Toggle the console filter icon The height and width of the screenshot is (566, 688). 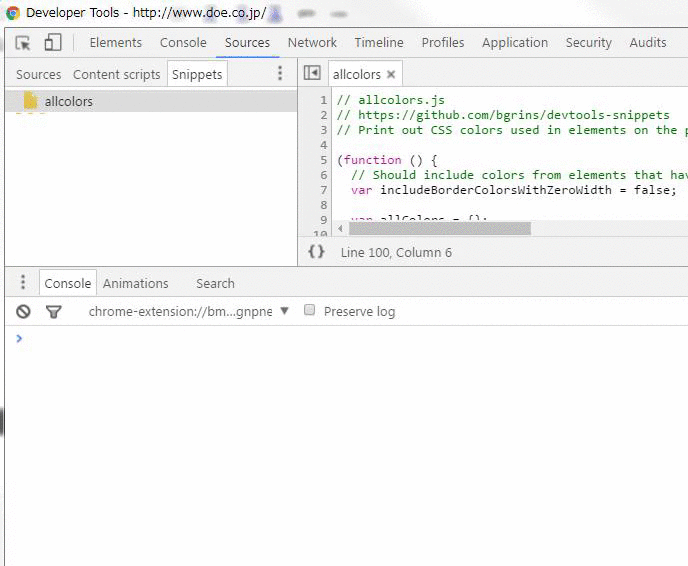[x=54, y=312]
